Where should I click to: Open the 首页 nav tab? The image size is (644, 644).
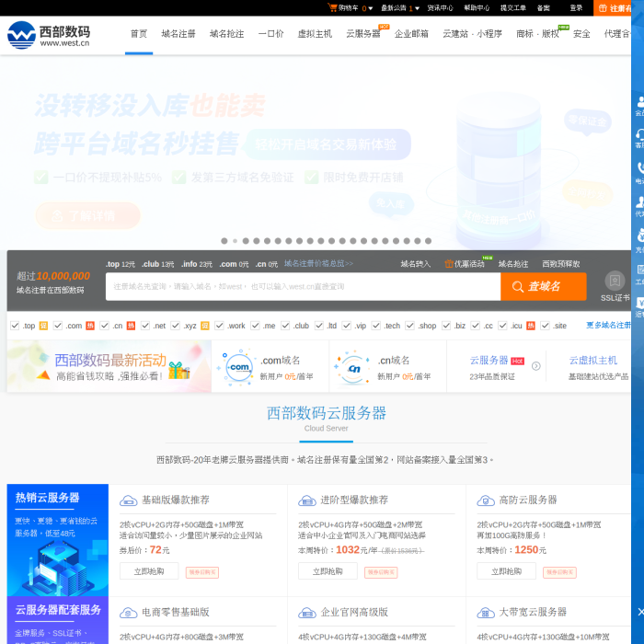(139, 34)
